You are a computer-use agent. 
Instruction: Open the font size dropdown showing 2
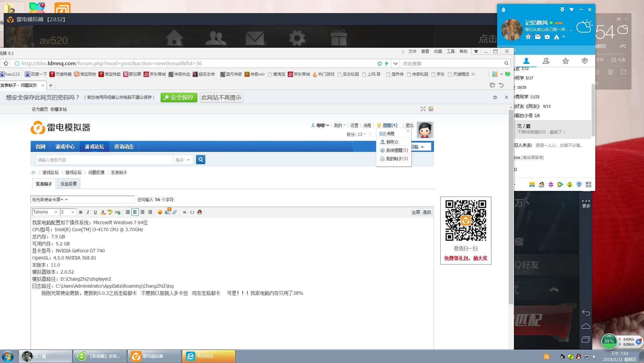(x=68, y=212)
